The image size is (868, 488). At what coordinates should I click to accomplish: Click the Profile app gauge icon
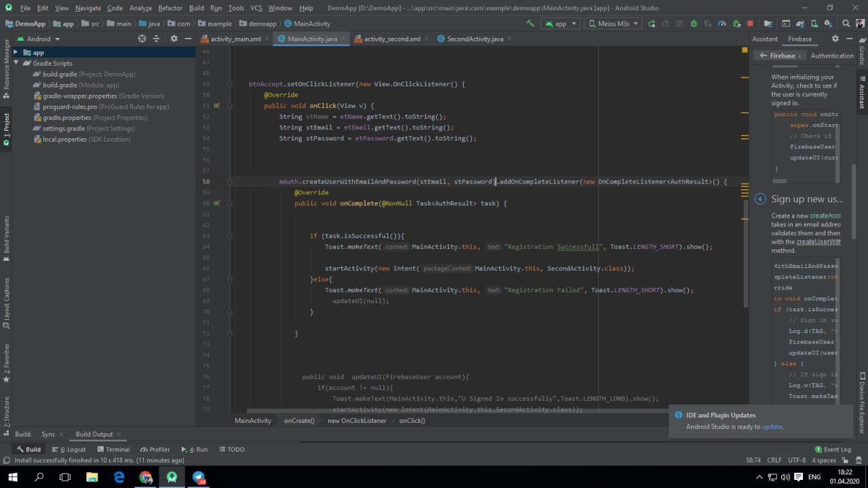722,24
